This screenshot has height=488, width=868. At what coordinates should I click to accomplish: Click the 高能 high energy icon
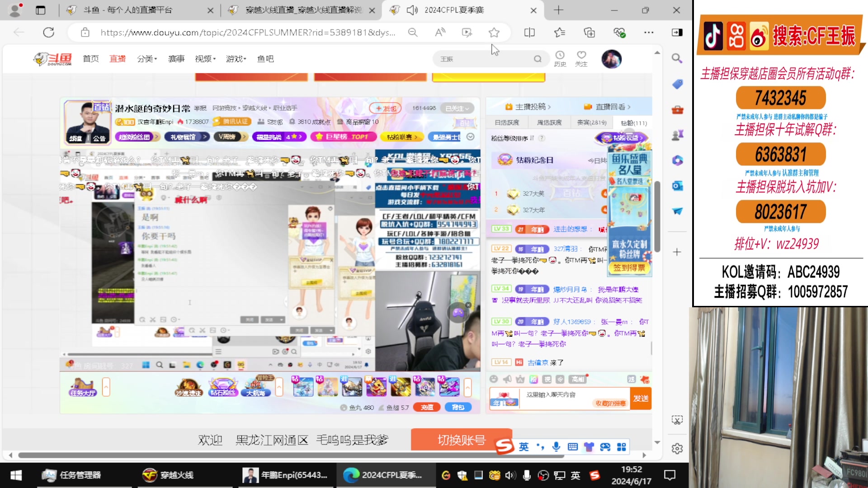(578, 379)
